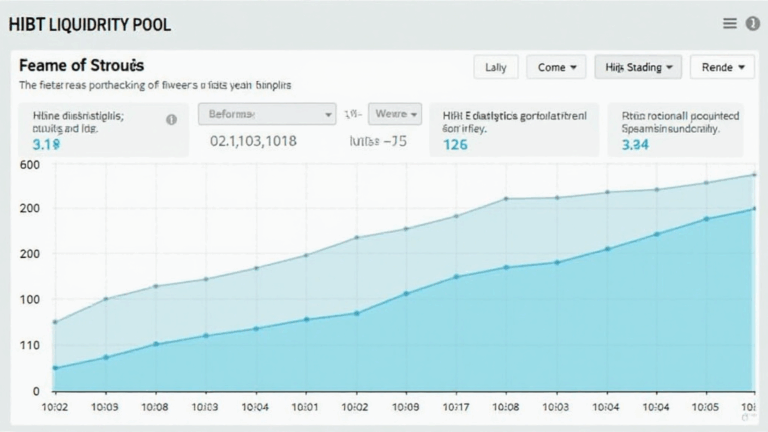Click the lower-line data point at 10:17
Viewport: 768px width, 432px height.
point(456,277)
